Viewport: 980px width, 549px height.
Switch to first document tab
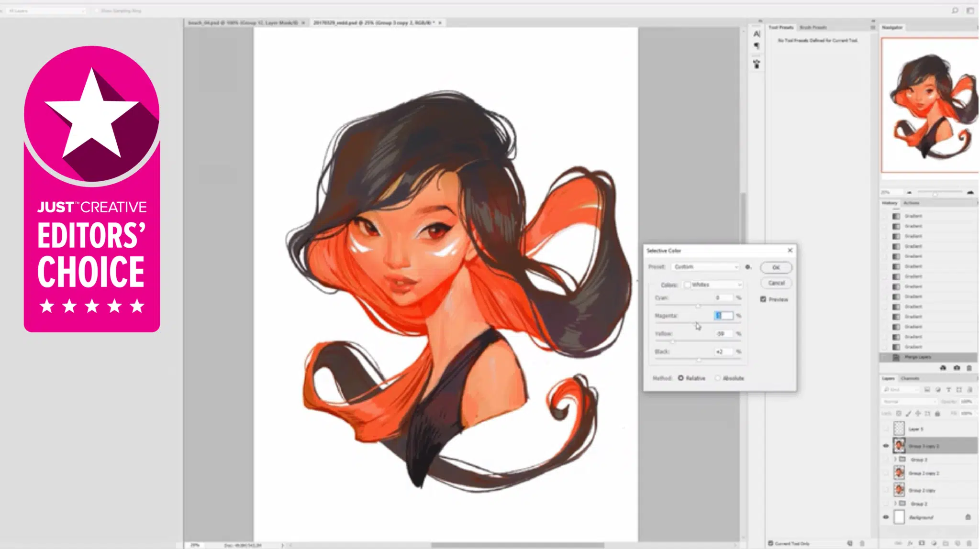(246, 22)
